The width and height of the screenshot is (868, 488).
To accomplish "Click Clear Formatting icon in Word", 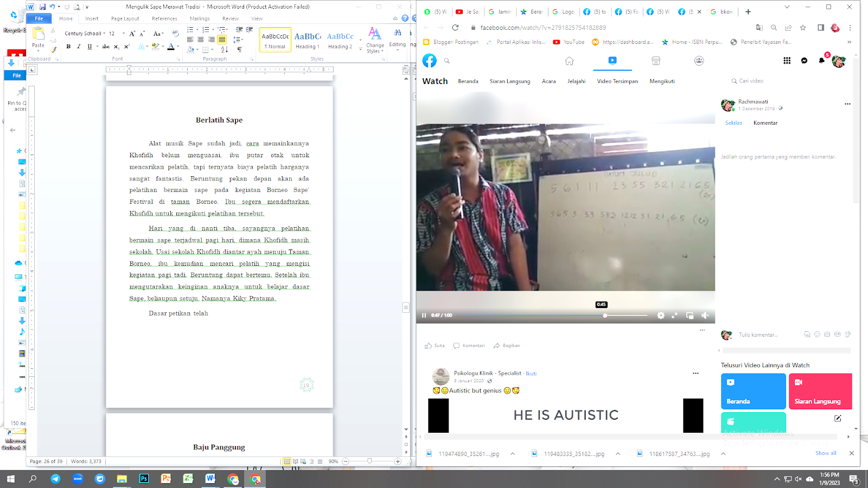I will point(175,34).
